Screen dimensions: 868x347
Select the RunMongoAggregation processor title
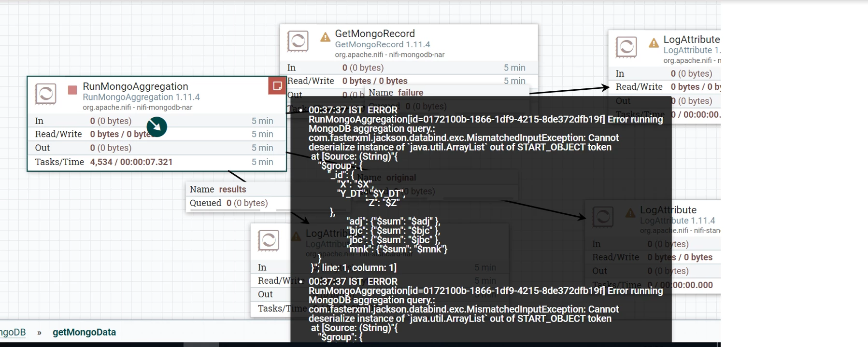(x=135, y=86)
